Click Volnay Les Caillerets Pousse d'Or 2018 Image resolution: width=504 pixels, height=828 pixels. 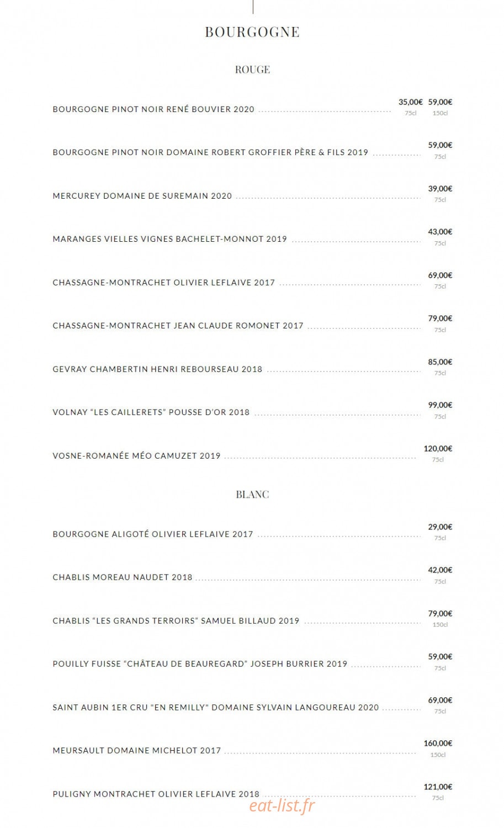click(x=151, y=412)
